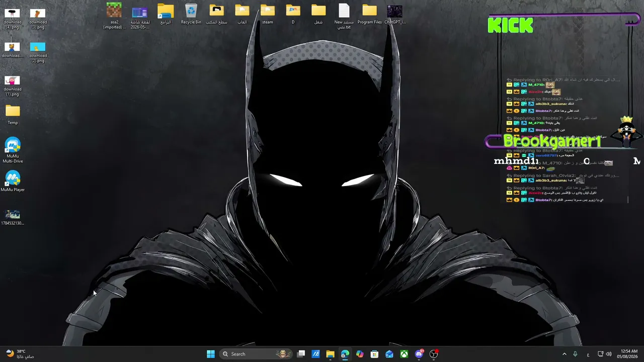
Task: Select the 1784532130... image file
Action: [13, 217]
